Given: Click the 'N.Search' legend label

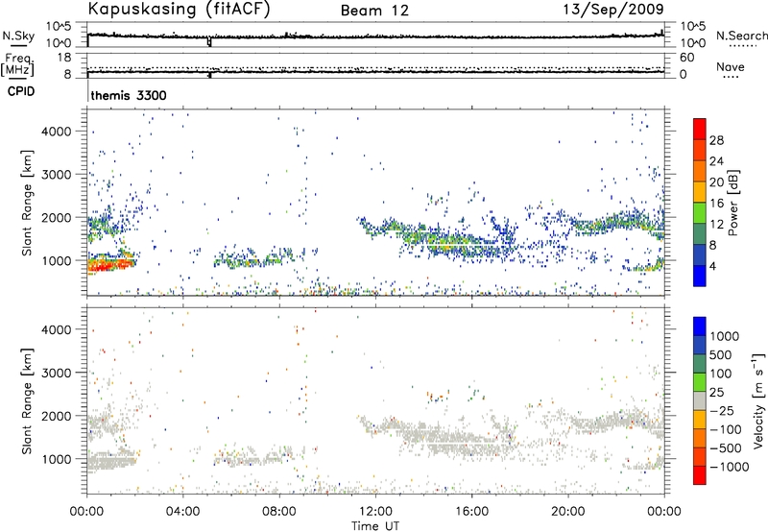Looking at the screenshot, I should tap(741, 36).
